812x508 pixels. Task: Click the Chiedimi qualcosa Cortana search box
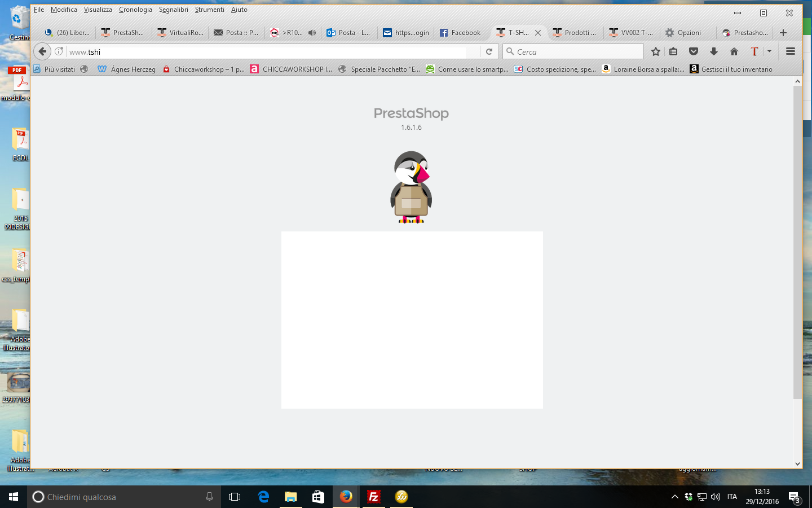tap(123, 497)
